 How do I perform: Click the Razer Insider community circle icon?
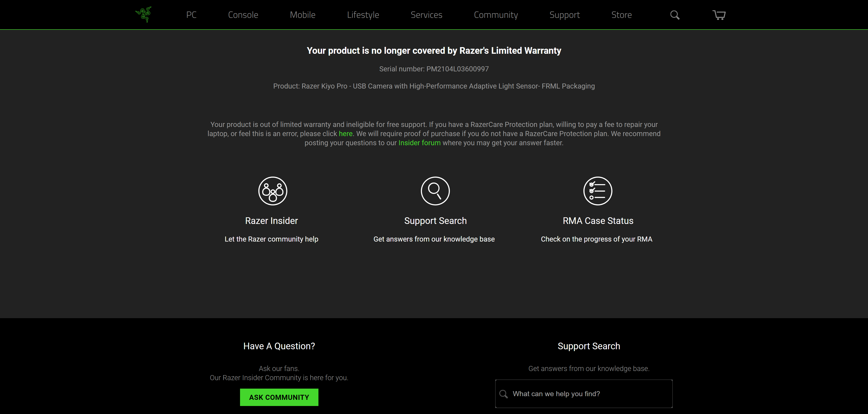pyautogui.click(x=272, y=191)
